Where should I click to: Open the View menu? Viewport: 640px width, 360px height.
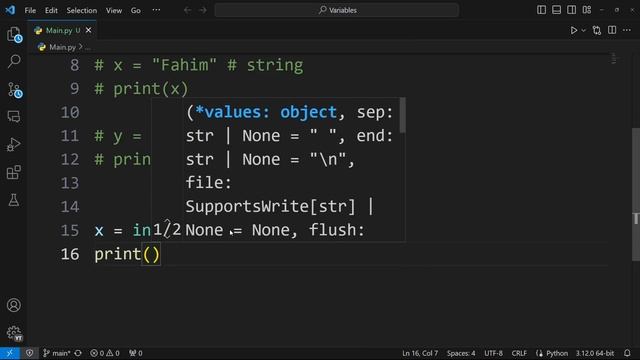(114, 10)
